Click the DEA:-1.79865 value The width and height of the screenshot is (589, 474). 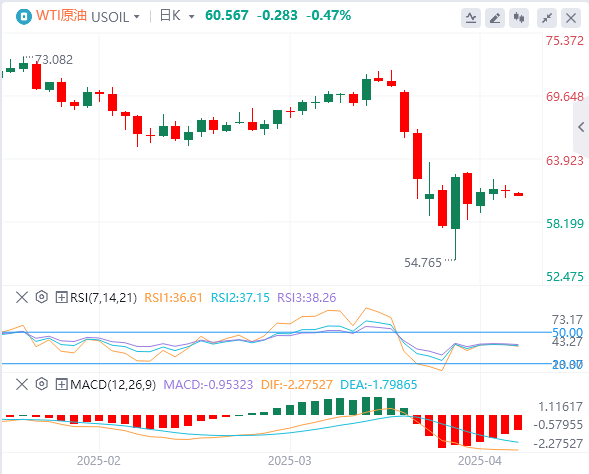click(x=379, y=385)
